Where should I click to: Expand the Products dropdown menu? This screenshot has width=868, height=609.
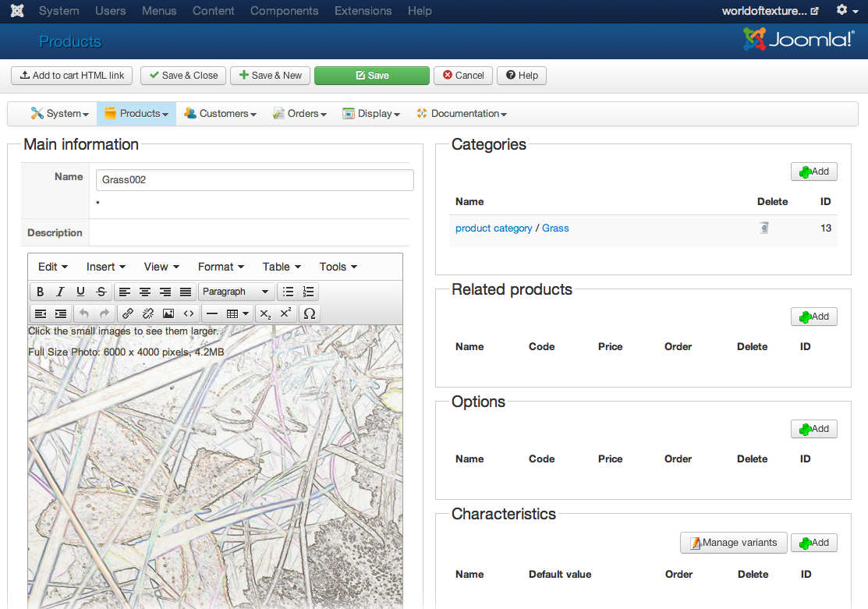coord(136,114)
